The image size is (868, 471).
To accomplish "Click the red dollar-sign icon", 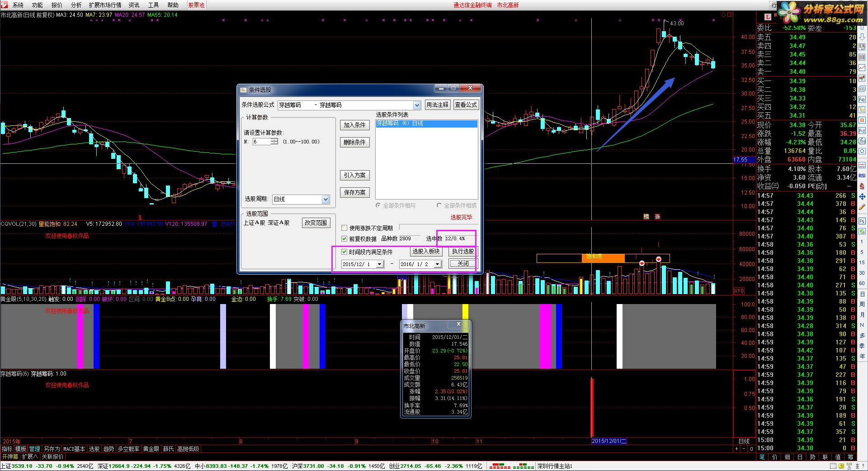I will 862,186.
